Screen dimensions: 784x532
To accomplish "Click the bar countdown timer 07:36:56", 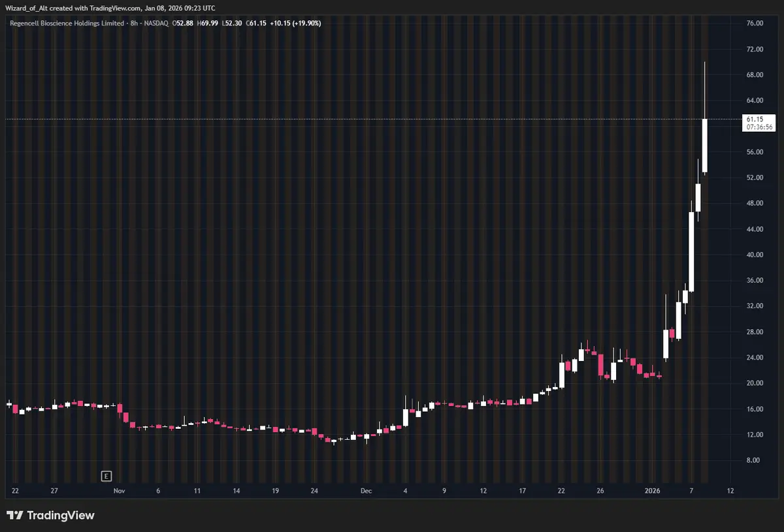I will click(x=759, y=127).
